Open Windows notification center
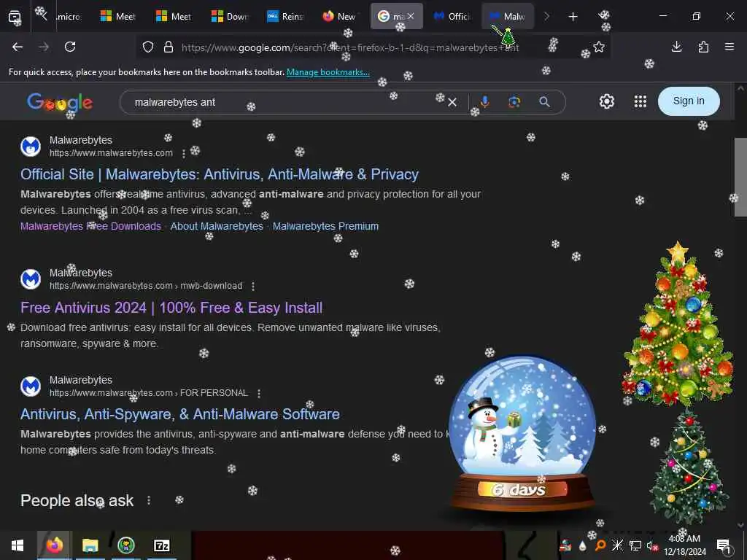The image size is (747, 560). click(x=724, y=545)
